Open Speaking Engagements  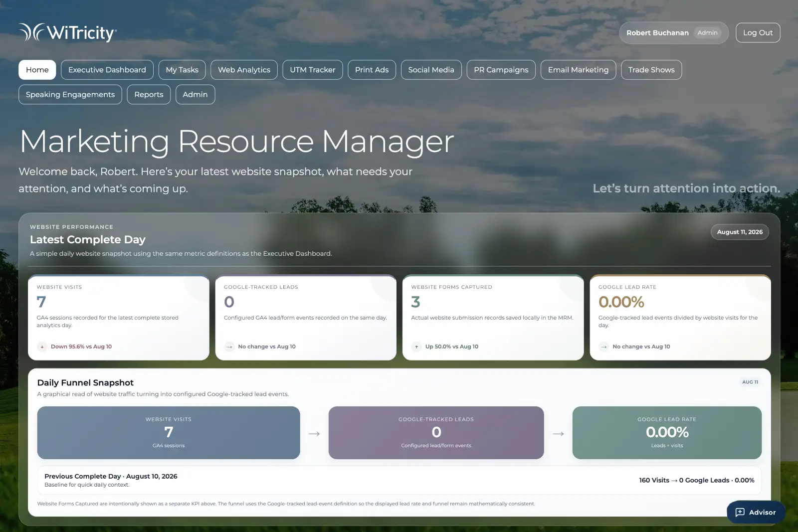pyautogui.click(x=70, y=95)
